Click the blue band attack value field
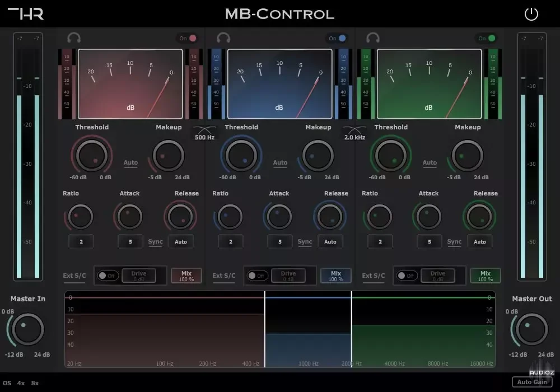 [x=280, y=242]
